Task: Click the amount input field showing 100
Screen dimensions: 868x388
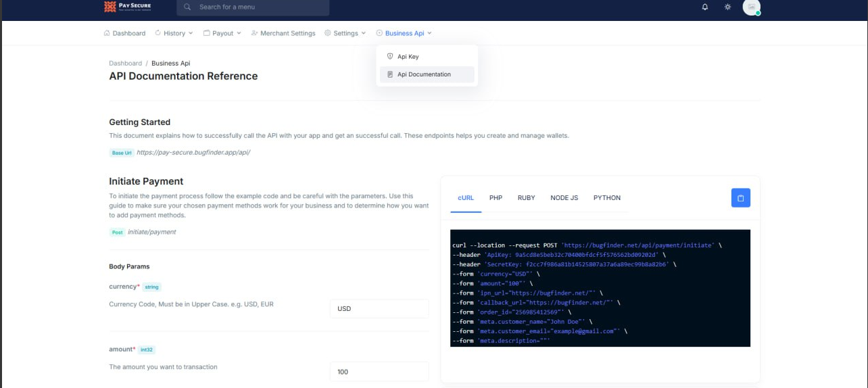Action: coord(379,372)
